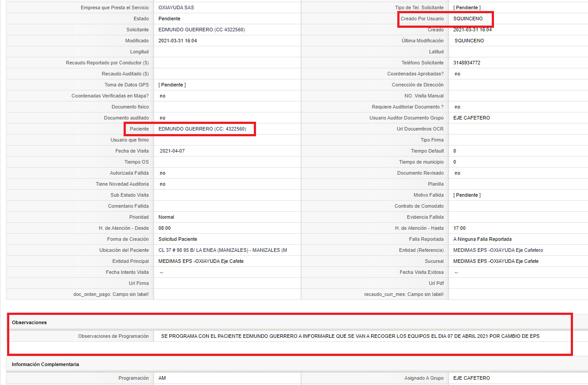The image size is (588, 385).
Task: Click the Coordenadas Aprobadas? value no
Action: pyautogui.click(x=457, y=74)
